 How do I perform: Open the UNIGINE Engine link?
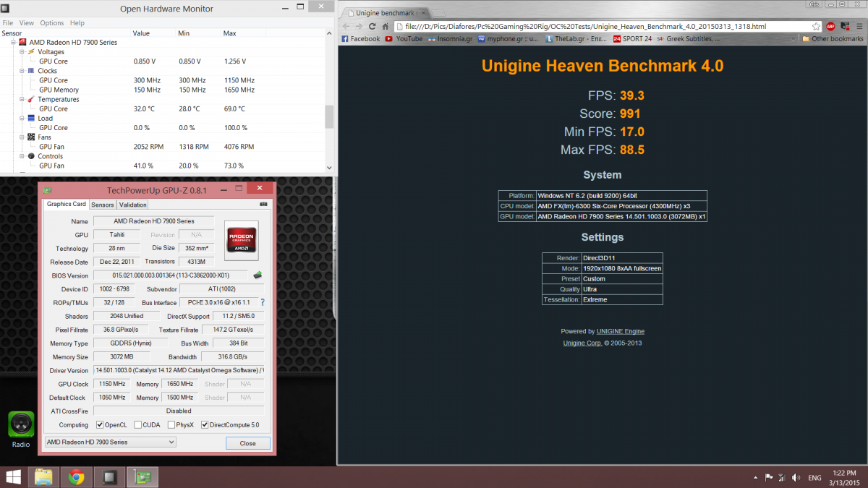click(621, 331)
